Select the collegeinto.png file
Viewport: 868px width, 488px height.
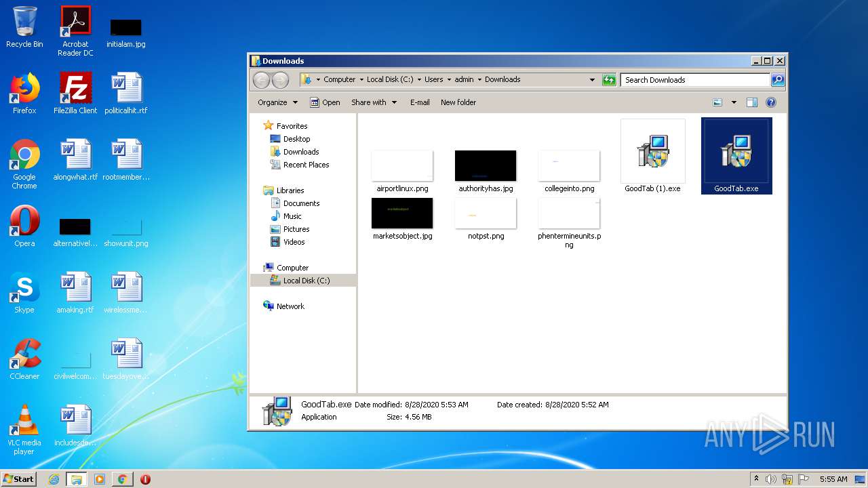[569, 171]
